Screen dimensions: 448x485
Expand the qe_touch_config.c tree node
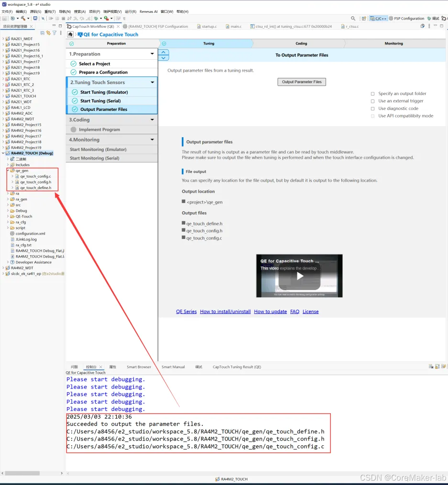click(12, 176)
